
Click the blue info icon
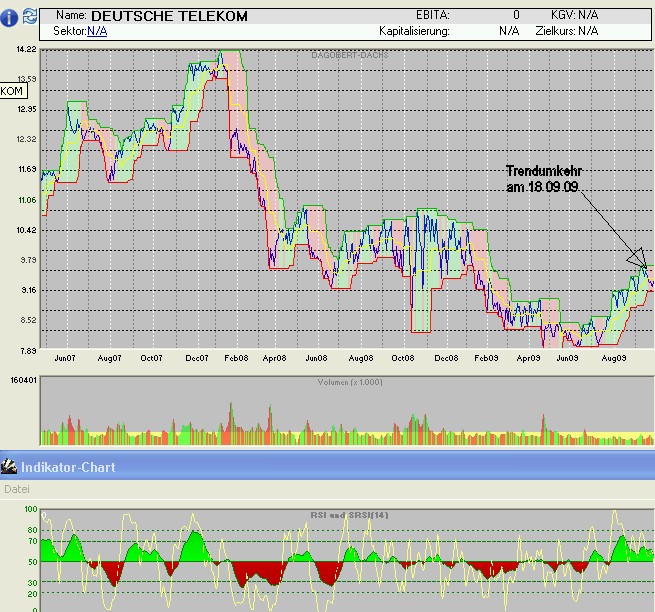click(9, 17)
